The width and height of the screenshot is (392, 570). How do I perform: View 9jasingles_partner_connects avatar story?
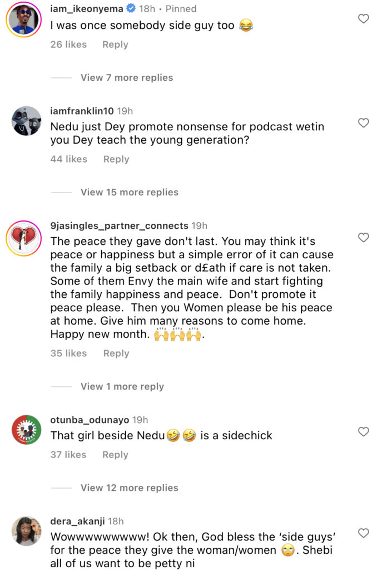click(23, 238)
